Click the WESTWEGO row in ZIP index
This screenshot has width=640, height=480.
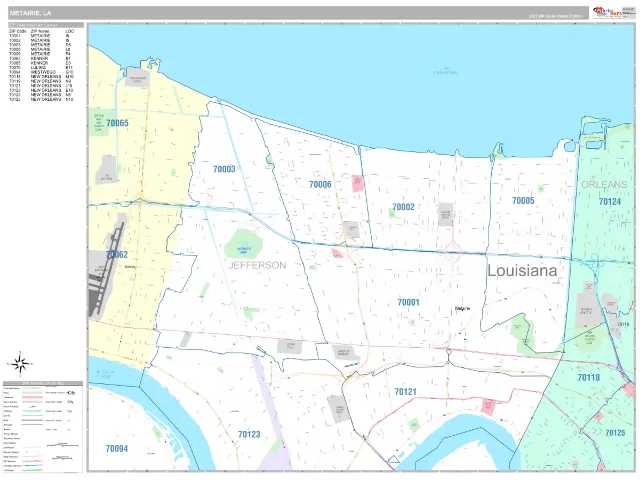pos(41,72)
